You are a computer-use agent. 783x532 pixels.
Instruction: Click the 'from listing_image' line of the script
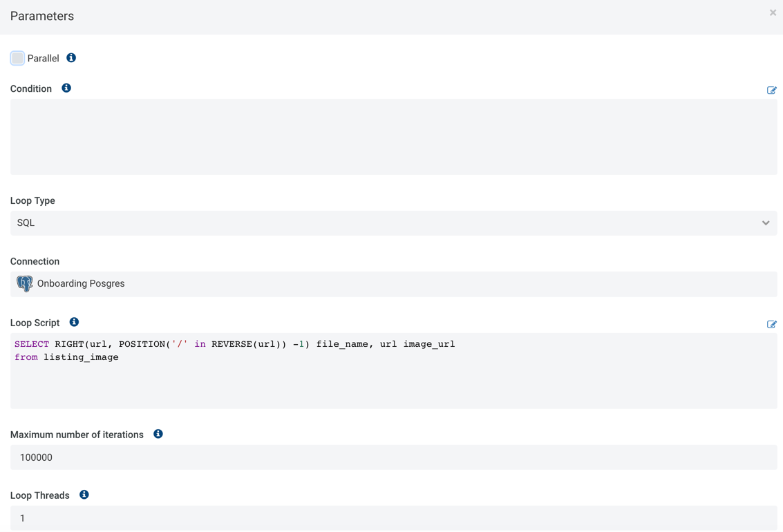66,357
